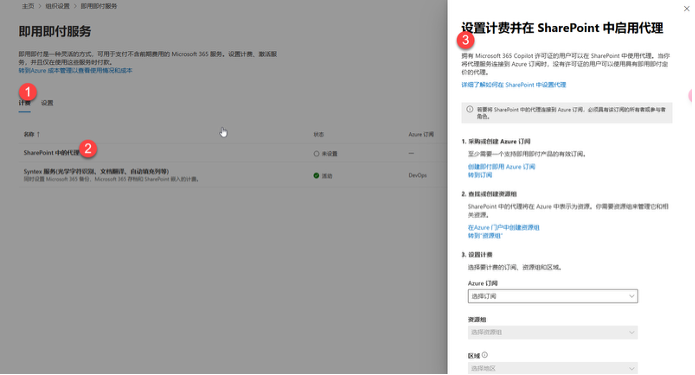Screen dimensions: 695x375
Task: Open the 转到订阅 link
Action: [x=480, y=175]
